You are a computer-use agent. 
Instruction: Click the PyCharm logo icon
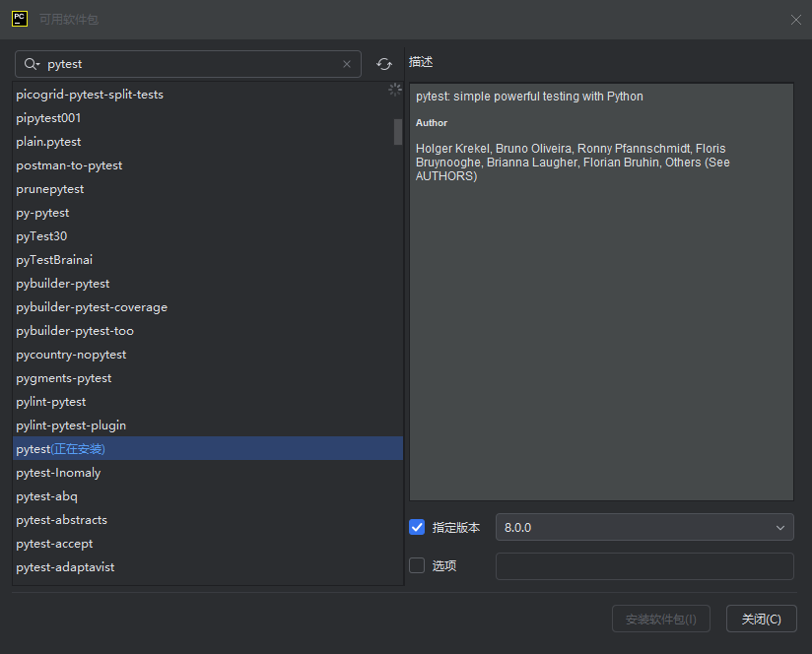pos(20,19)
